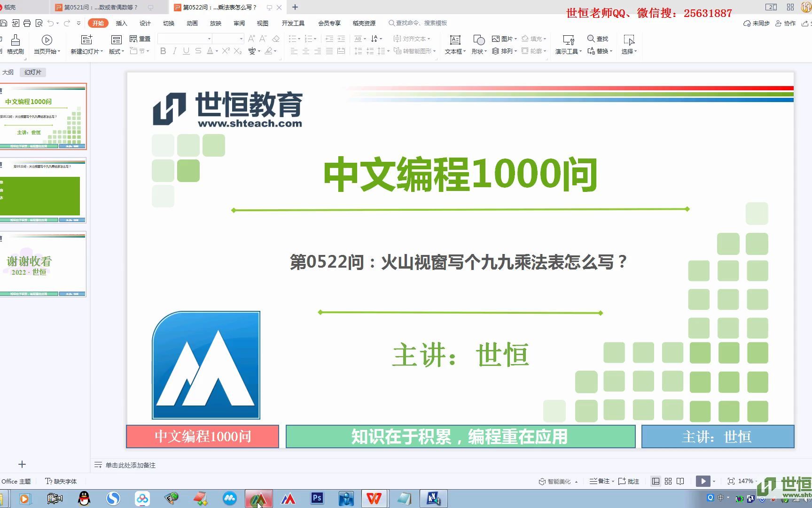Toggle bold formatting
Screen dimensions: 812x508
click(x=163, y=52)
